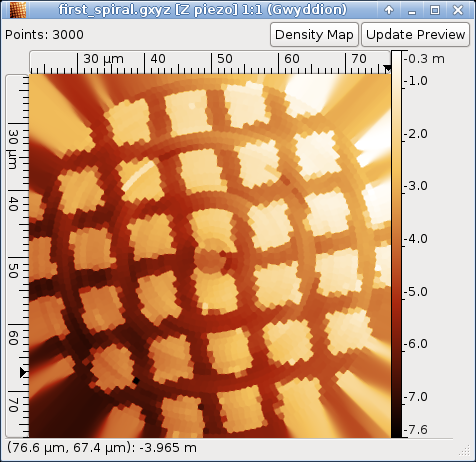The height and width of the screenshot is (462, 476).
Task: Click the Density Map button
Action: 314,35
